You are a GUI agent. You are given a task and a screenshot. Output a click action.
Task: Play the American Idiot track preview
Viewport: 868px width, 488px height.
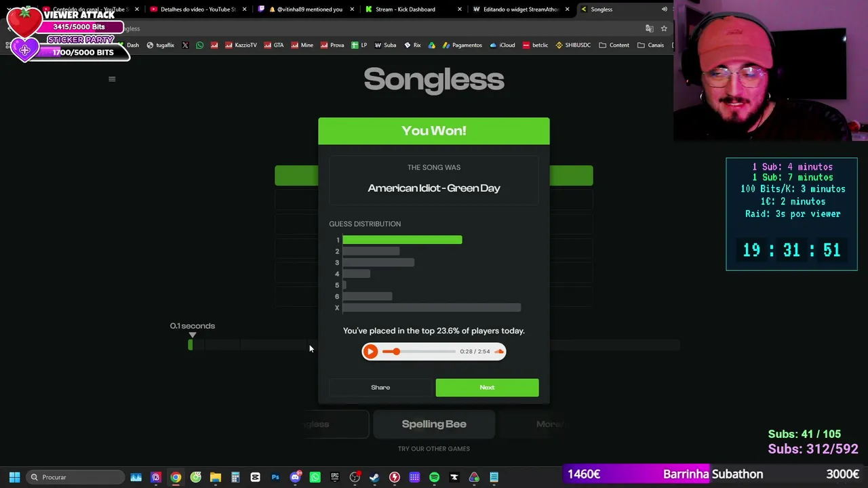[x=370, y=351]
